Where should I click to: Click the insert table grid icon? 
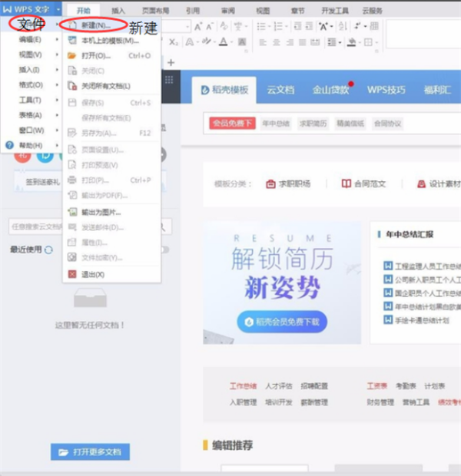[374, 26]
